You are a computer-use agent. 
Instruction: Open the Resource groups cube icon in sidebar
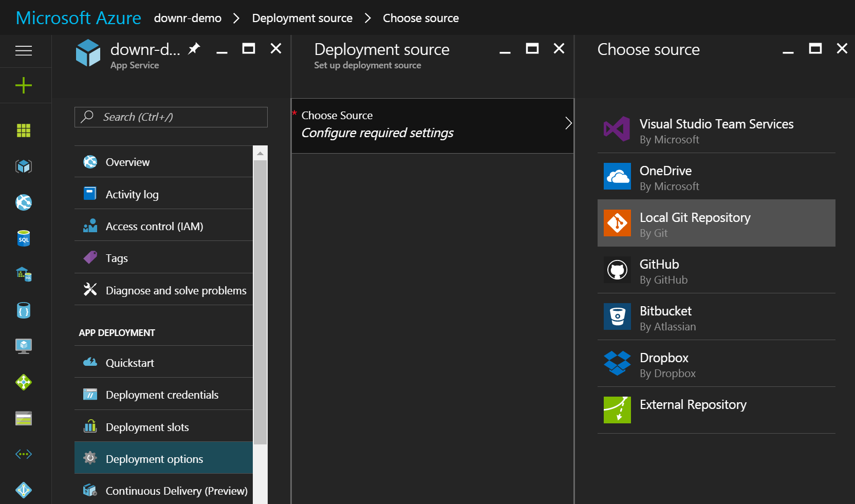point(24,166)
